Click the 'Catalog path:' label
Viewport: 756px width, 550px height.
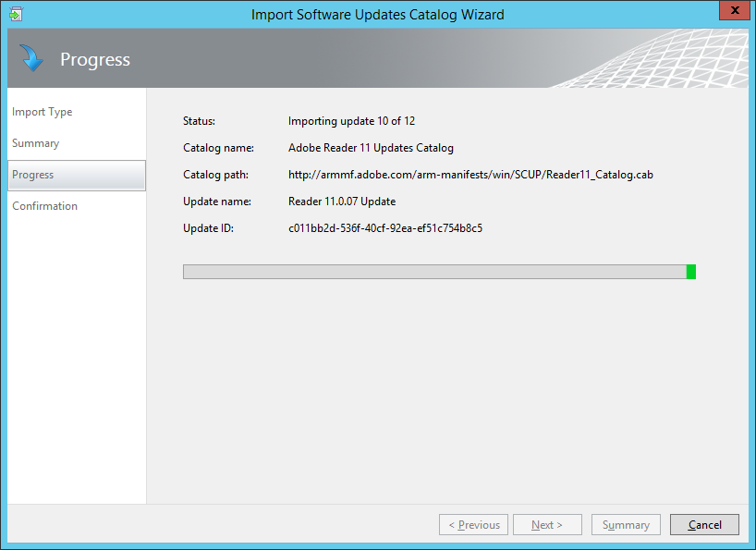(x=215, y=175)
